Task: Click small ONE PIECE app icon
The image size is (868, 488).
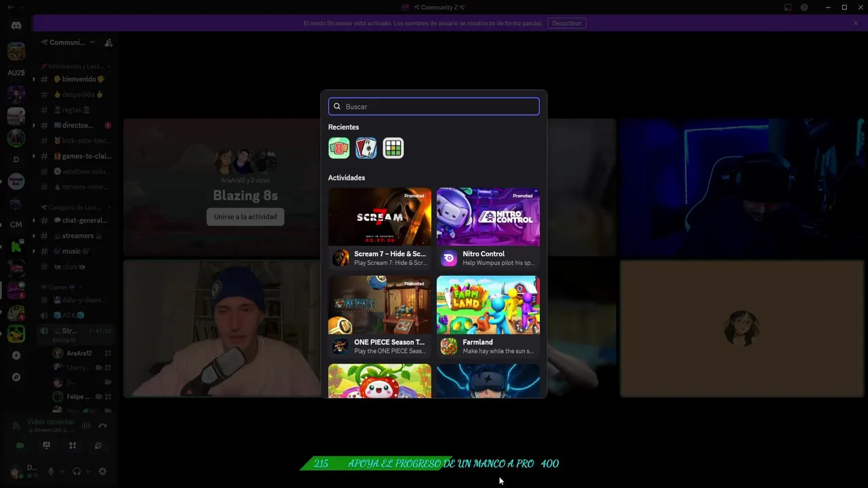Action: (x=340, y=346)
